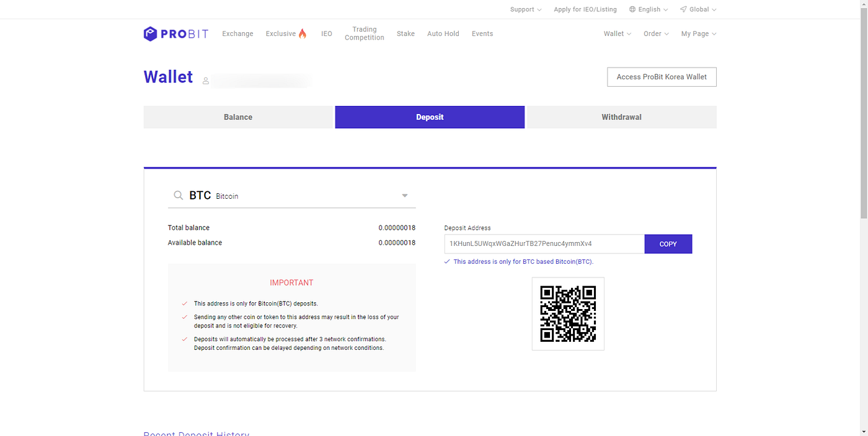The image size is (868, 436).
Task: Click the globe language icon
Action: pos(632,9)
